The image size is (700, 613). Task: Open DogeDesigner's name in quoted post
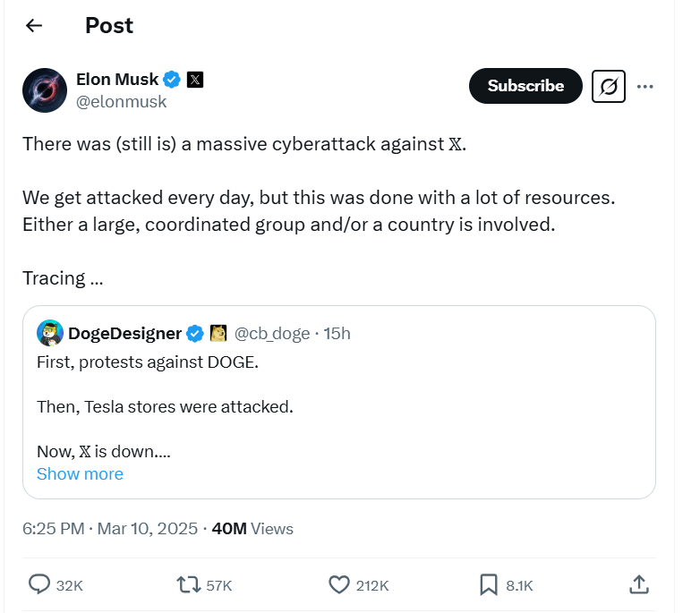tap(124, 334)
